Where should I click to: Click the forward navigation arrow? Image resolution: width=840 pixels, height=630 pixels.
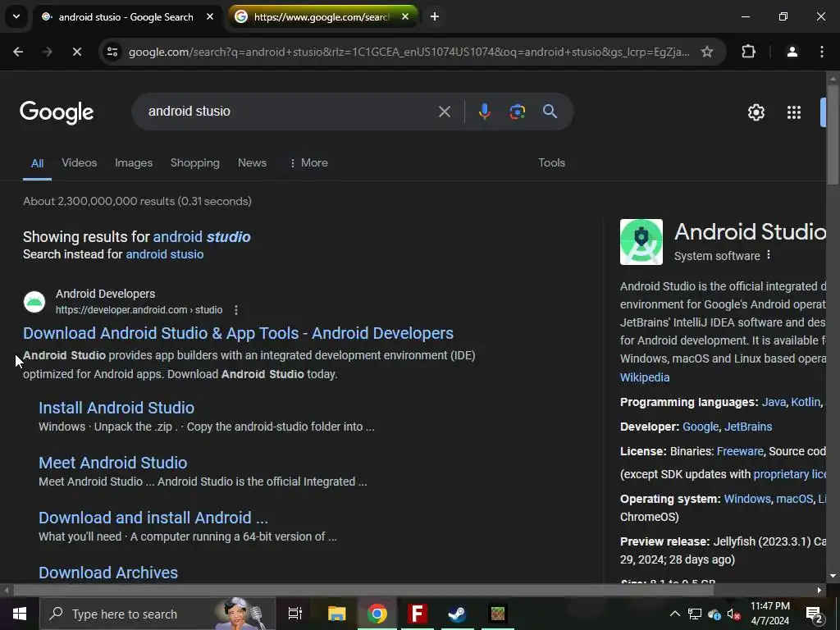pos(47,52)
